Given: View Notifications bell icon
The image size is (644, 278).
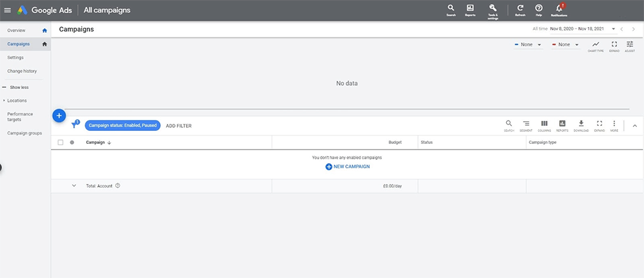Looking at the screenshot, I should 559,9.
